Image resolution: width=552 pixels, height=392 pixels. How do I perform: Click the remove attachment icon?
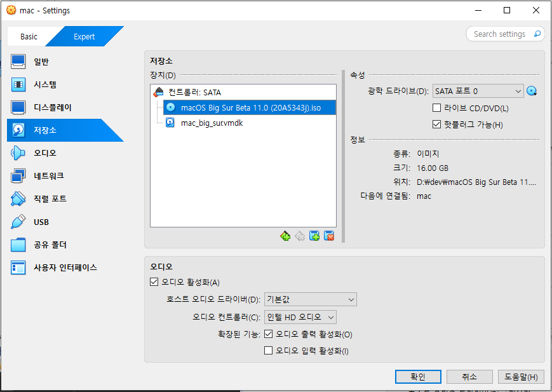(329, 236)
